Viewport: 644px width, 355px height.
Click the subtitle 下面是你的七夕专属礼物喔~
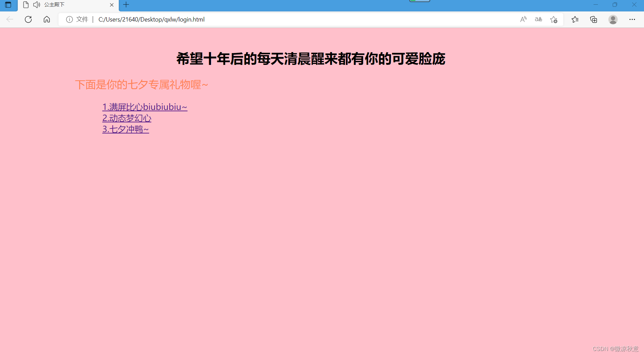[x=142, y=84]
